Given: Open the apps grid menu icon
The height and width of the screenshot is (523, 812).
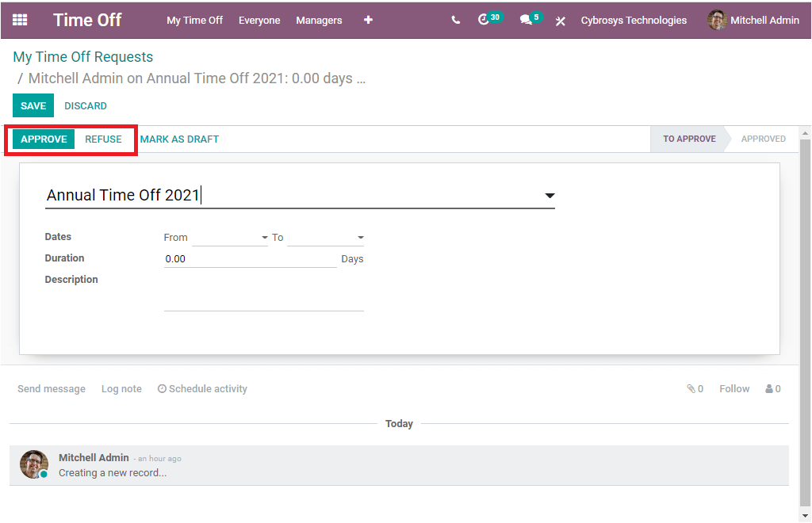Looking at the screenshot, I should [x=20, y=20].
